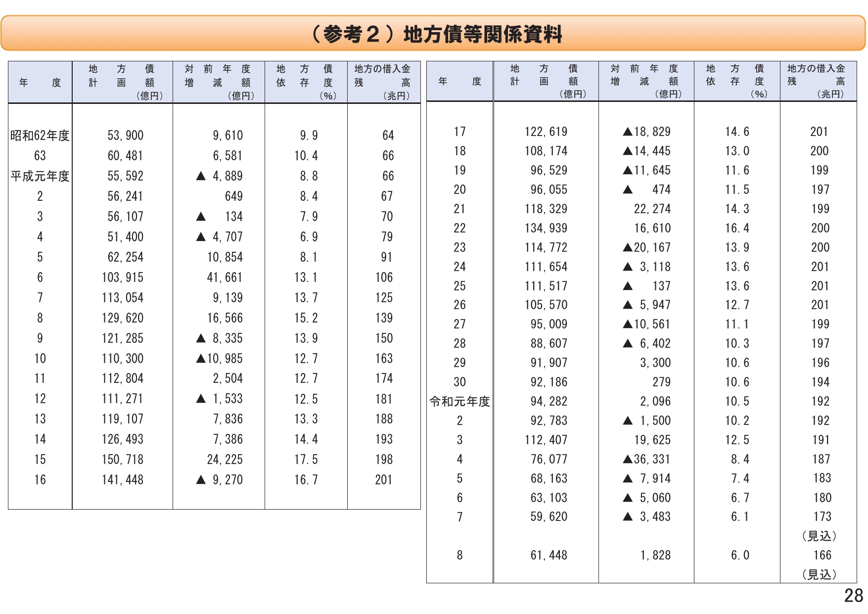Click the dependency rate 16.4
The height and width of the screenshot is (614, 868).
[x=737, y=228]
